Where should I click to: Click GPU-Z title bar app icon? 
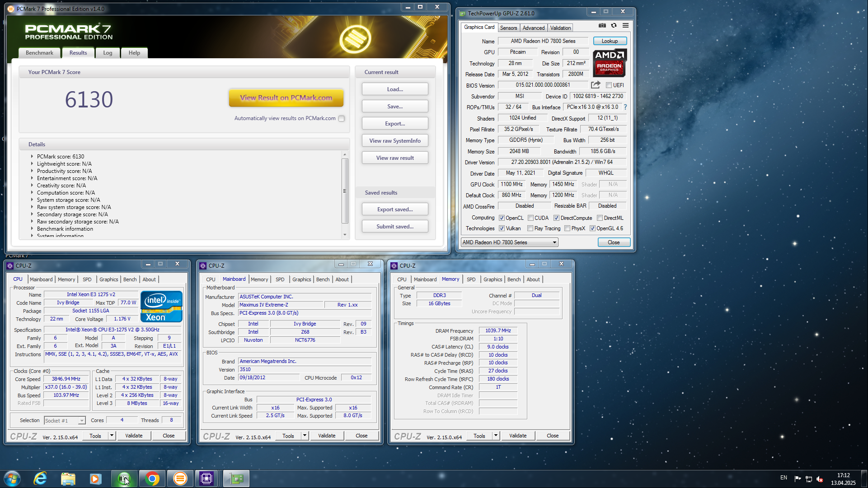coord(462,13)
